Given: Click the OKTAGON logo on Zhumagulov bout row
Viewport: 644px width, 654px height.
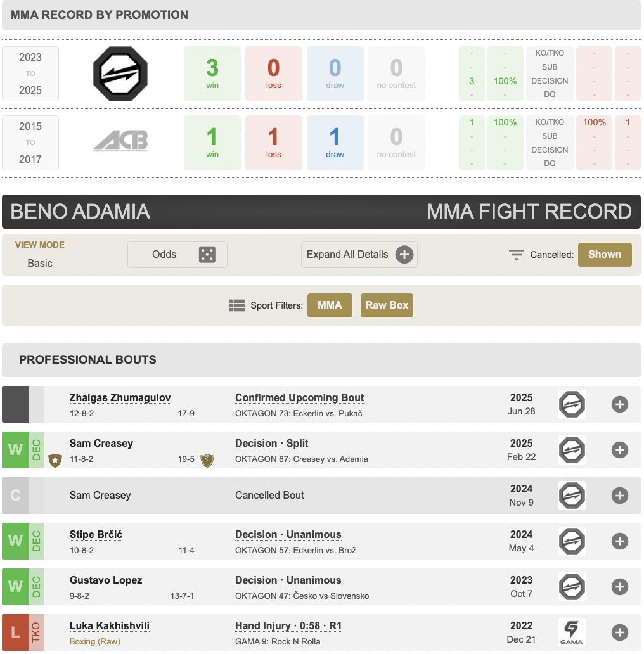Looking at the screenshot, I should coord(571,404).
